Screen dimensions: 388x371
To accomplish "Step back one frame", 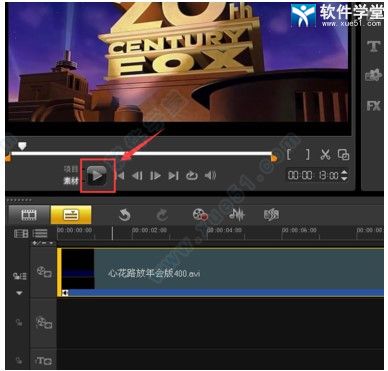I will (137, 175).
